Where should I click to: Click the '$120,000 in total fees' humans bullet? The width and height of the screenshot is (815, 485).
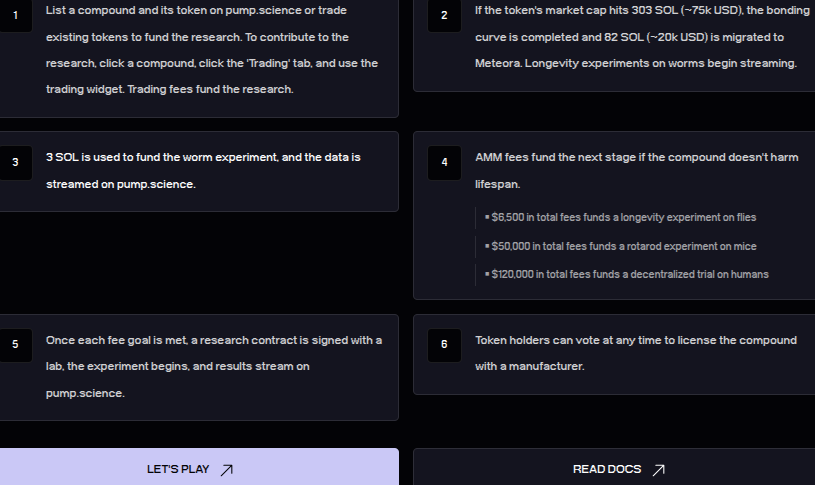pyautogui.click(x=626, y=274)
